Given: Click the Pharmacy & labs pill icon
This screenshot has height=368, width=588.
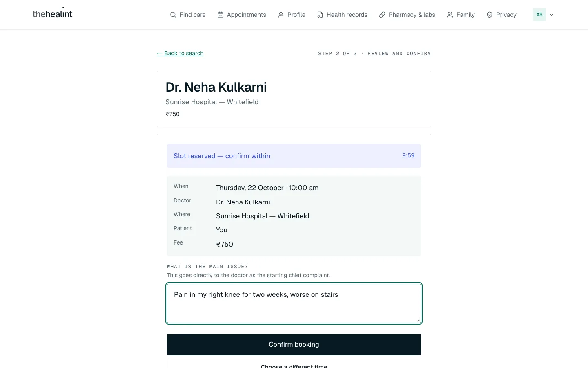Looking at the screenshot, I should (382, 15).
